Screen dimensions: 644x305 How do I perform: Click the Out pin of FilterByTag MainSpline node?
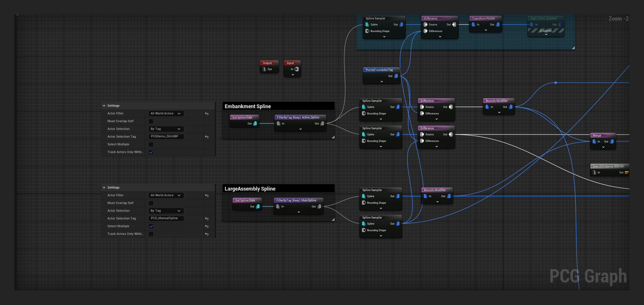point(318,206)
